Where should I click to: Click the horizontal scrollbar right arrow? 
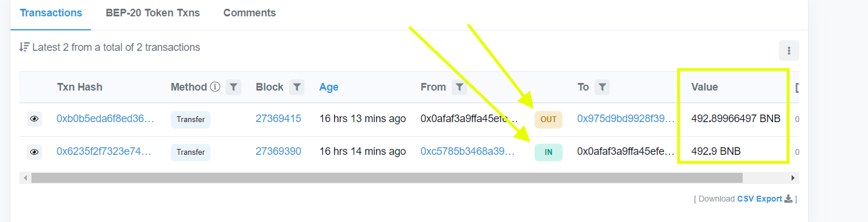[x=793, y=178]
